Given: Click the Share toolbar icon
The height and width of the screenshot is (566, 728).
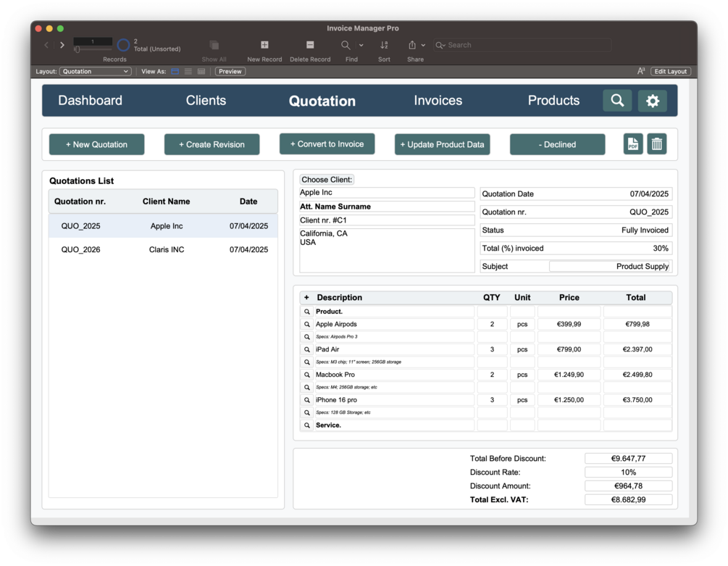Looking at the screenshot, I should coord(412,45).
